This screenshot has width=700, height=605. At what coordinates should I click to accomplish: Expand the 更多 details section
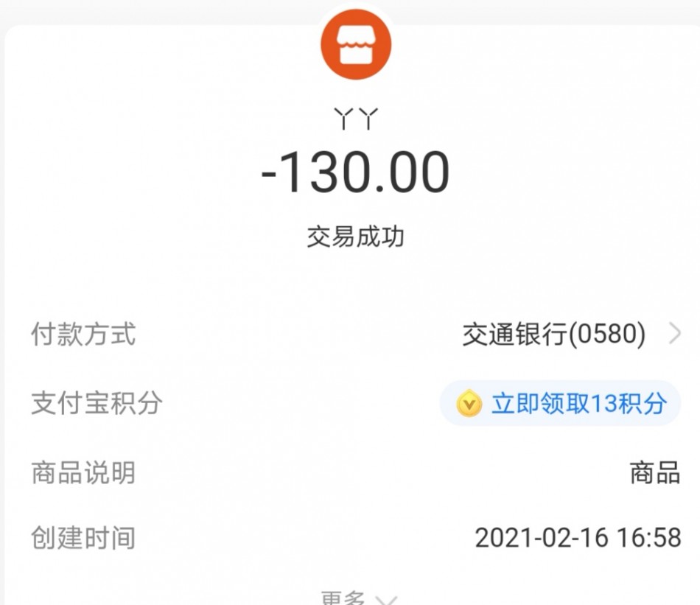tap(343, 598)
